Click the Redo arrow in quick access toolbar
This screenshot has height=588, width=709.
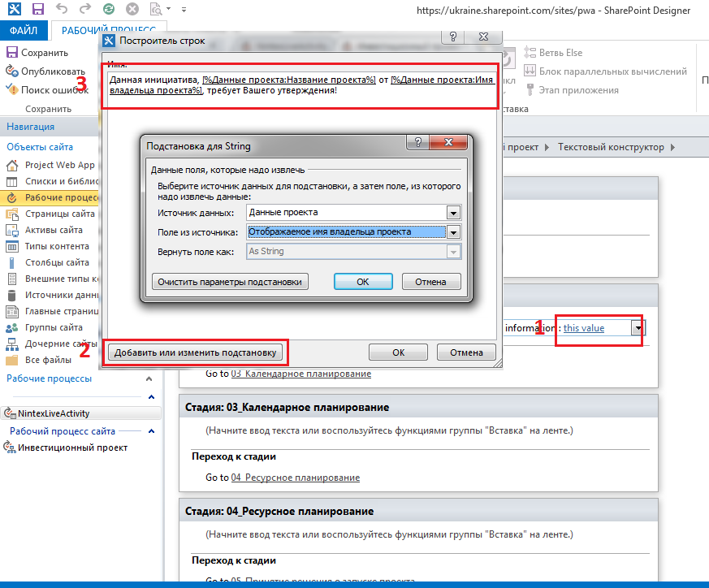(85, 9)
